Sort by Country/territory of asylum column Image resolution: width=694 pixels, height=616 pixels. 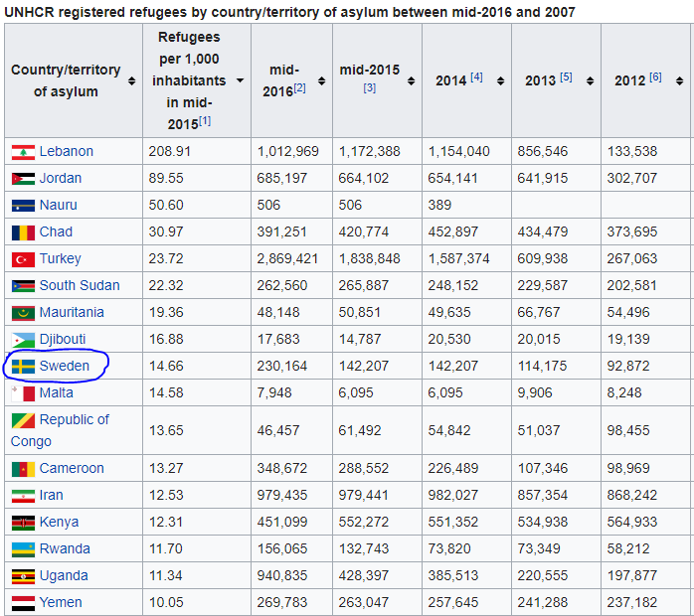(131, 80)
